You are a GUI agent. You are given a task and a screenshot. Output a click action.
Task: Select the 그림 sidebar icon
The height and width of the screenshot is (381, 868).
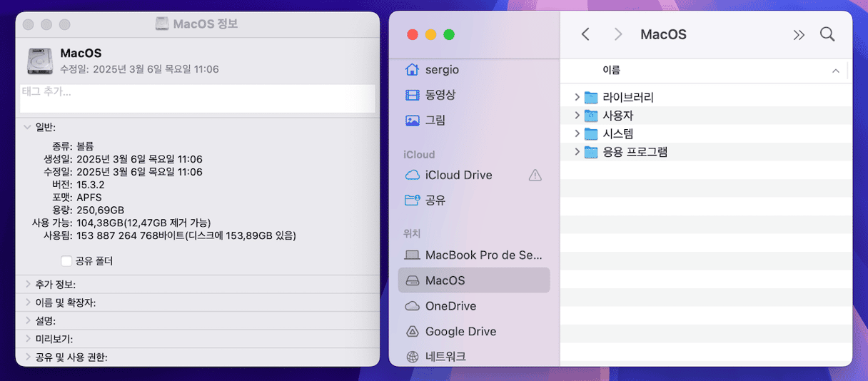click(412, 120)
